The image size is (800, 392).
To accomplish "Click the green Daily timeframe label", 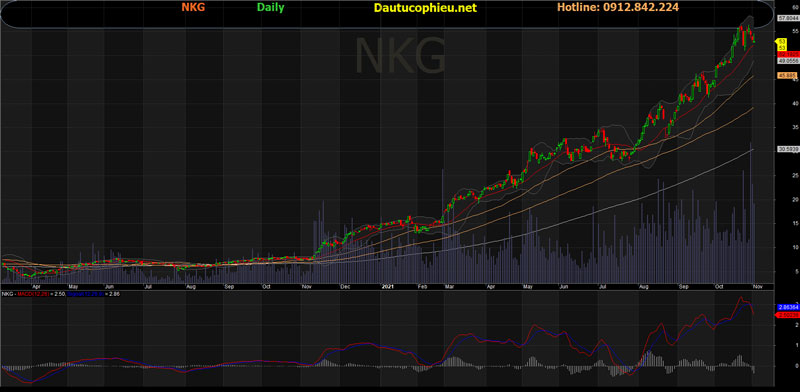I will click(x=270, y=8).
